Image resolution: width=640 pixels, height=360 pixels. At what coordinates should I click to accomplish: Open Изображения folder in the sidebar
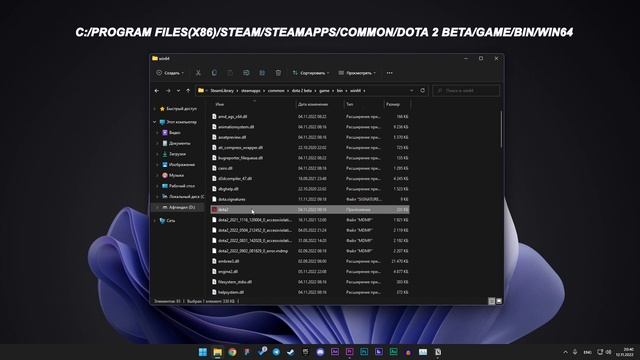pyautogui.click(x=179, y=164)
